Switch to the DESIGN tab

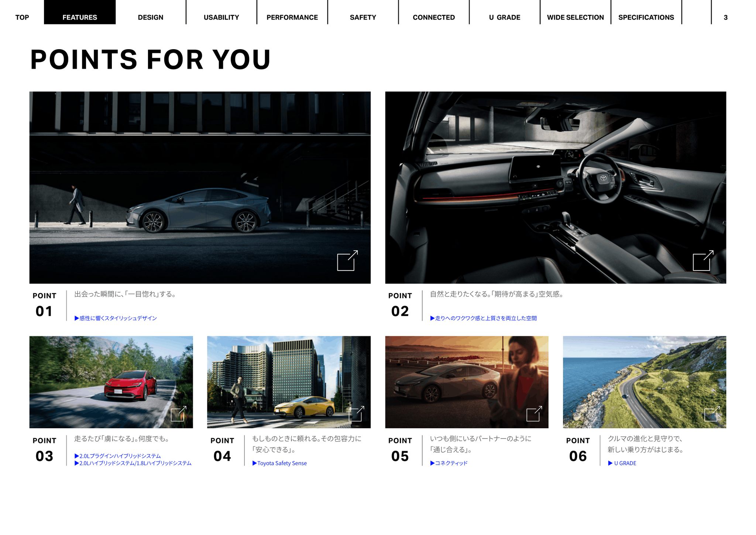coord(151,17)
